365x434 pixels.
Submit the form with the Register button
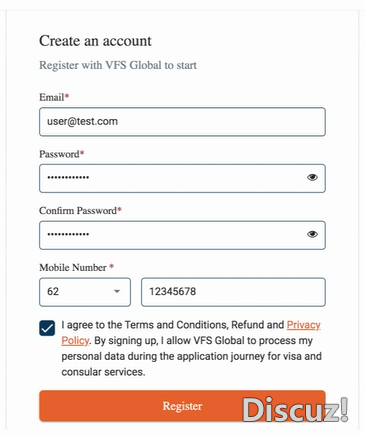click(182, 406)
